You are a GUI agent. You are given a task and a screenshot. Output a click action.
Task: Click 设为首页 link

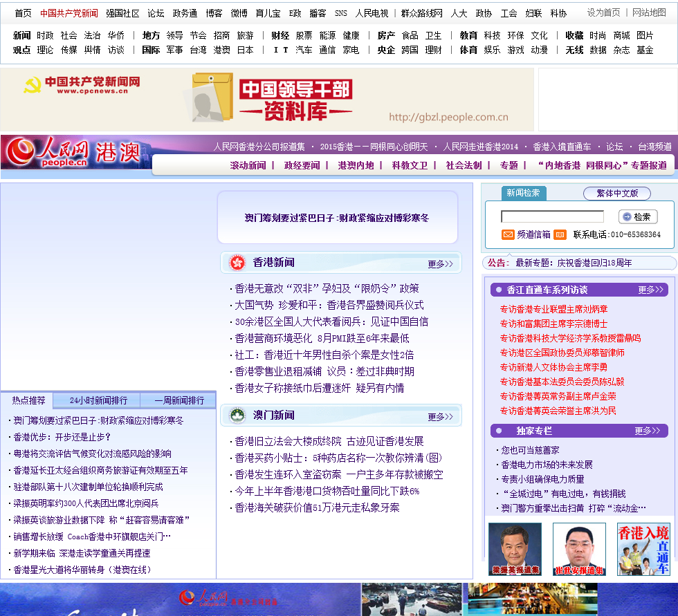603,13
